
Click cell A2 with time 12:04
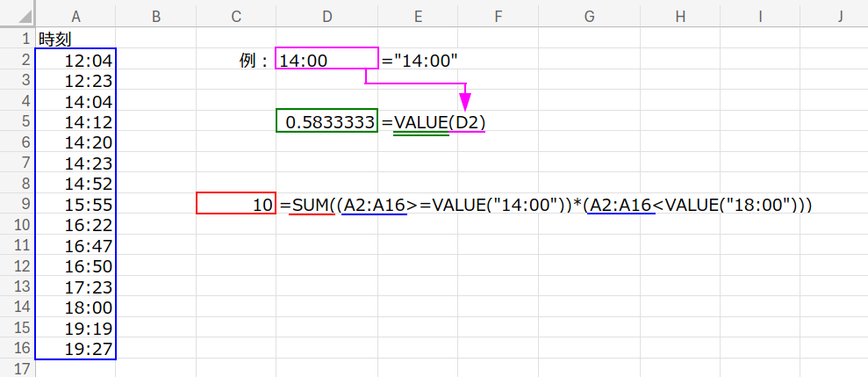click(75, 60)
